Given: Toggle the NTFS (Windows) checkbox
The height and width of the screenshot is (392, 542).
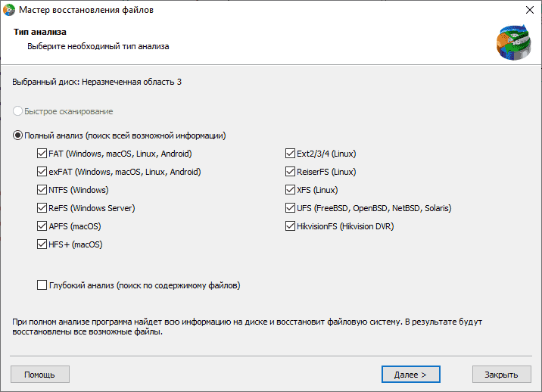Looking at the screenshot, I should point(42,190).
